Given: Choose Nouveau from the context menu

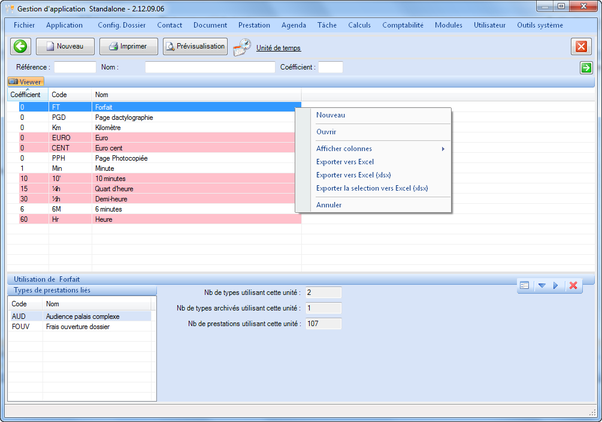Looking at the screenshot, I should pos(331,114).
